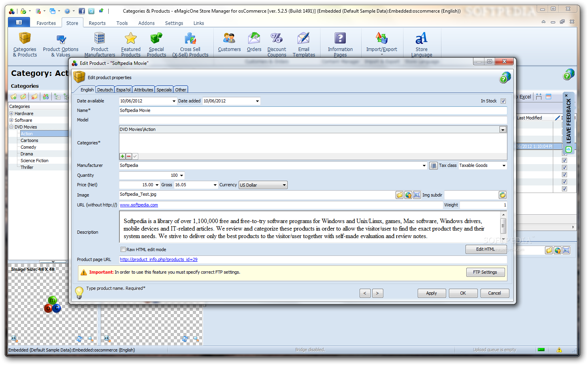Open Product Options & Values

60,44
